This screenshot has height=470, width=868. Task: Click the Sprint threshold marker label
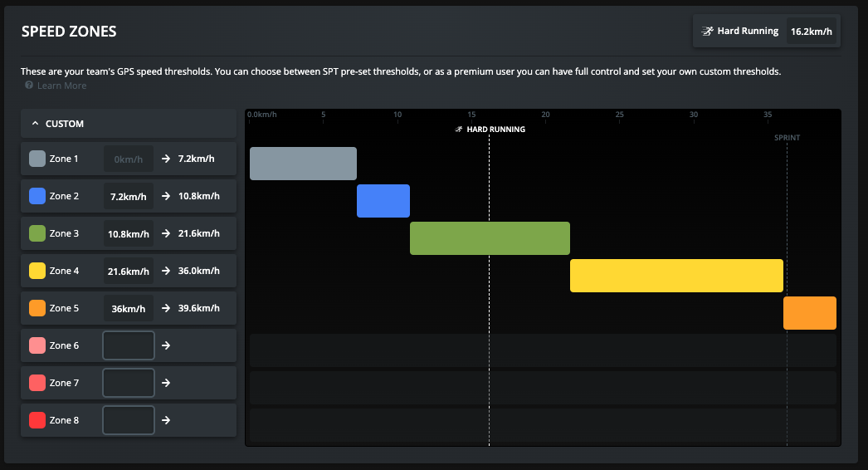tap(787, 138)
